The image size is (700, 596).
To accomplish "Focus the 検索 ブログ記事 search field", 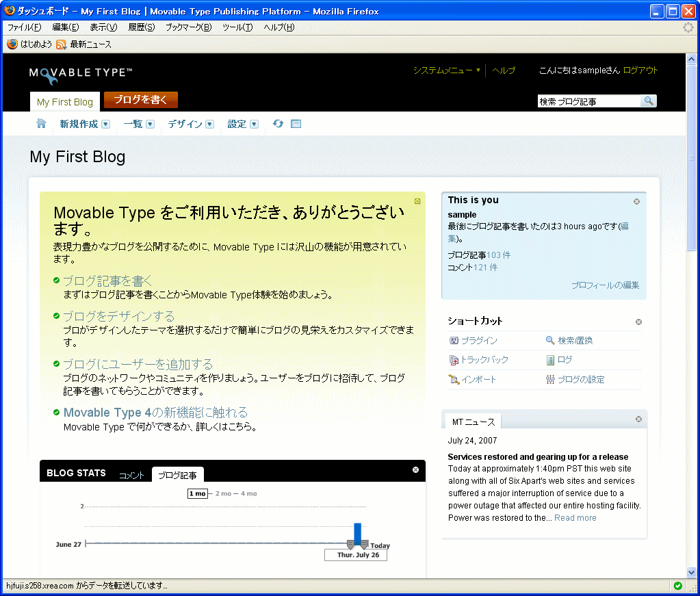I will point(589,101).
